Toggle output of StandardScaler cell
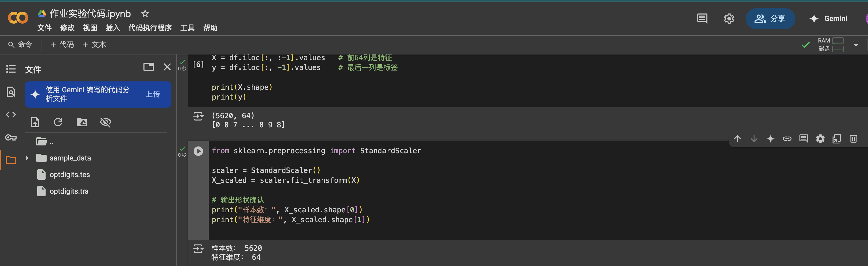 (198, 249)
